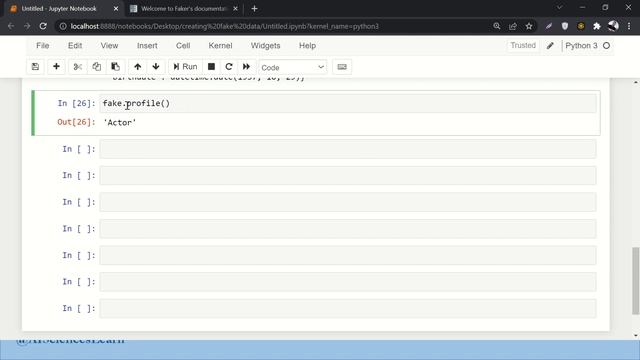Save notebook with the floppy disk icon
This screenshot has height=360, width=640.
36,67
